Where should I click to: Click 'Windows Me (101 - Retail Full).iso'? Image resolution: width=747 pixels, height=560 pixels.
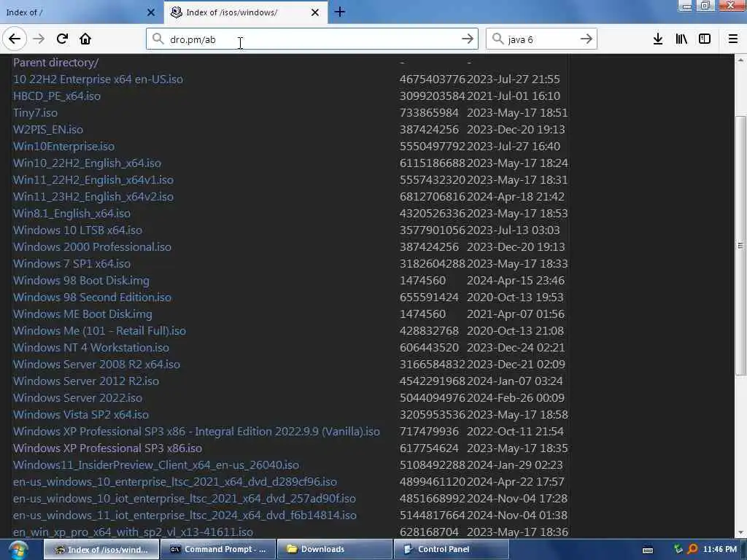tap(99, 330)
